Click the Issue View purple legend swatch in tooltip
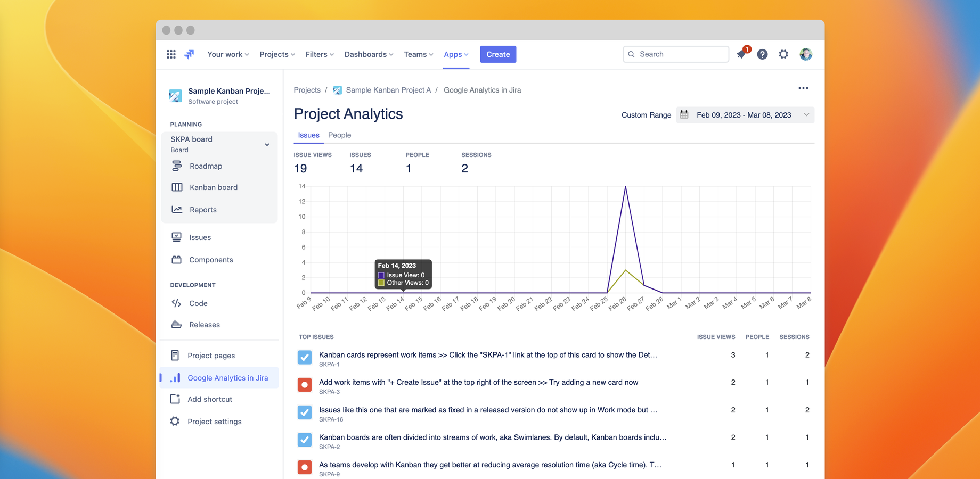 coord(381,275)
